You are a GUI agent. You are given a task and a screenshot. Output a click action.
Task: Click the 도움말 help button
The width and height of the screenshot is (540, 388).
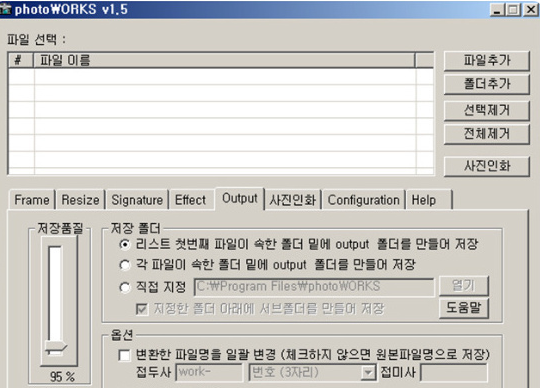pos(464,308)
